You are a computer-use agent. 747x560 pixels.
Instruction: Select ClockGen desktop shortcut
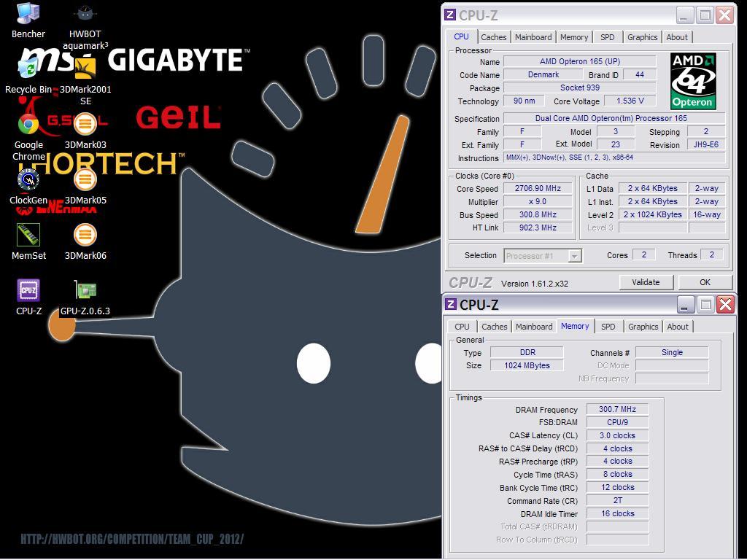(x=28, y=187)
